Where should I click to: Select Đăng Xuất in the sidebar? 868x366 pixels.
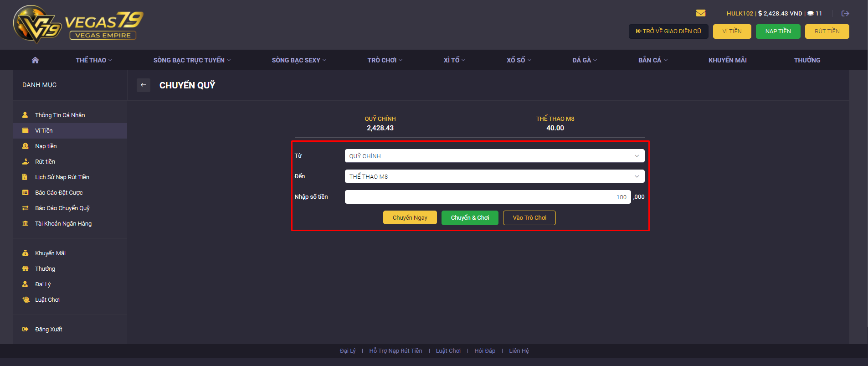coord(48,329)
